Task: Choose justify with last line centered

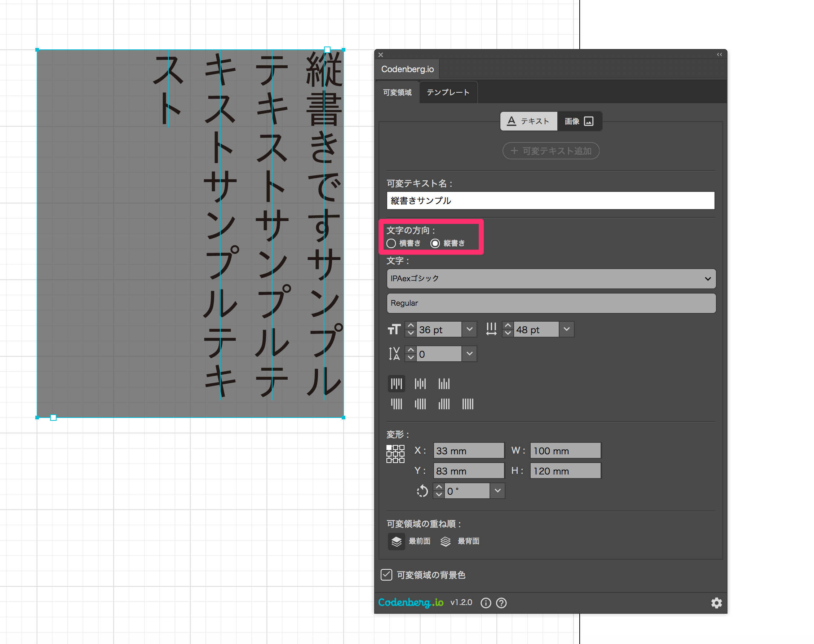Action: (420, 404)
